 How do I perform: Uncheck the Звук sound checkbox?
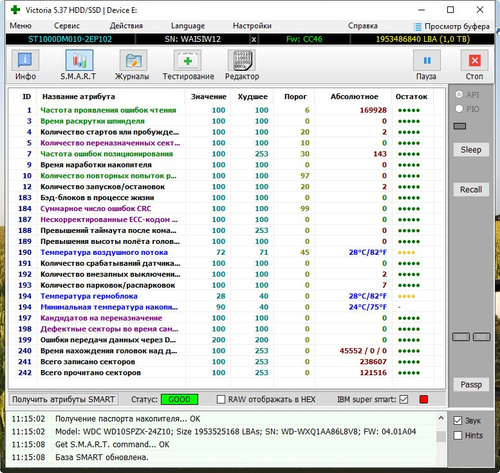[x=458, y=421]
